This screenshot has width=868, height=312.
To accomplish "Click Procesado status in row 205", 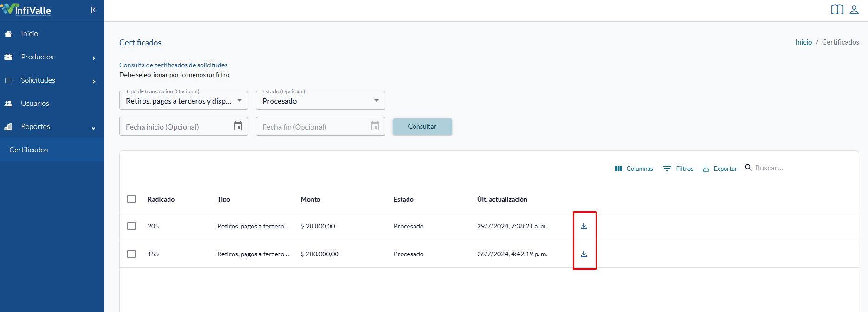I will tap(408, 226).
